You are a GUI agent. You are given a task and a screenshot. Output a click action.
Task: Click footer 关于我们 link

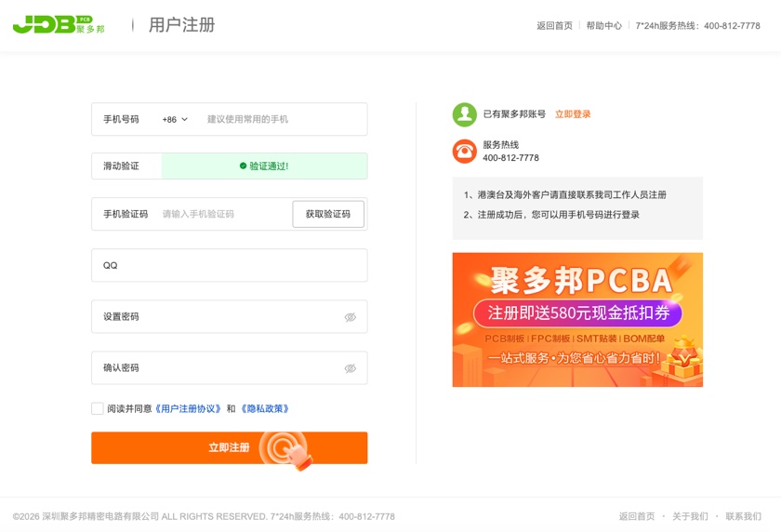point(690,516)
